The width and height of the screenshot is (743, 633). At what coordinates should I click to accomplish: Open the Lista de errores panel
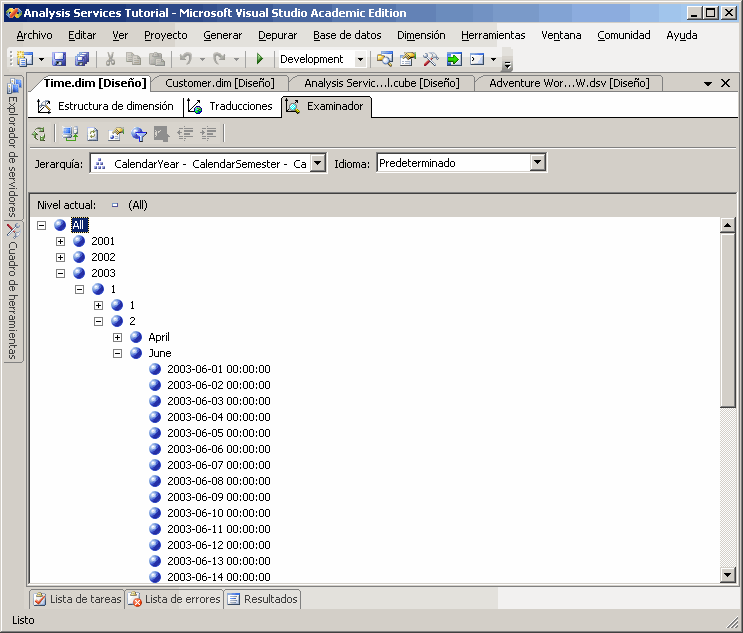pos(174,599)
